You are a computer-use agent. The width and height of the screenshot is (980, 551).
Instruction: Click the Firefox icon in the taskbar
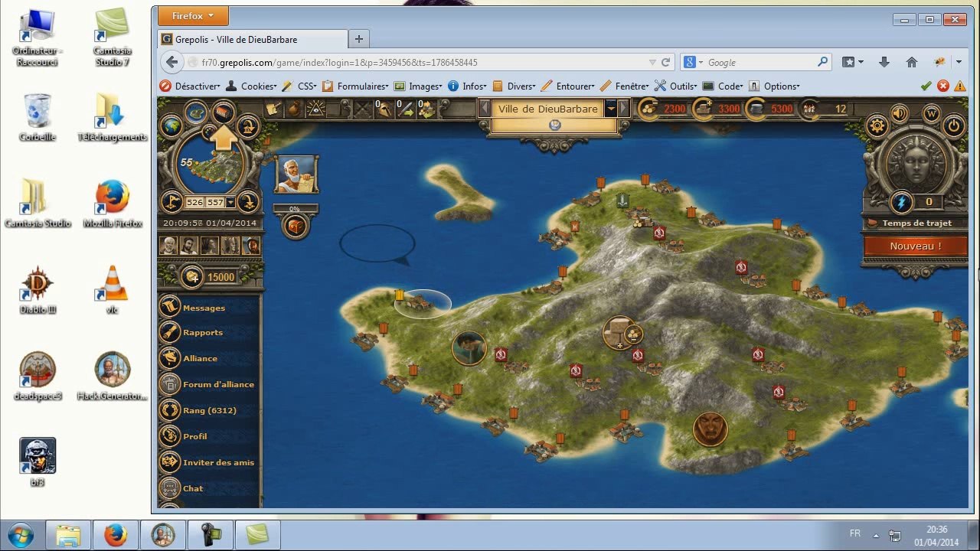point(116,533)
